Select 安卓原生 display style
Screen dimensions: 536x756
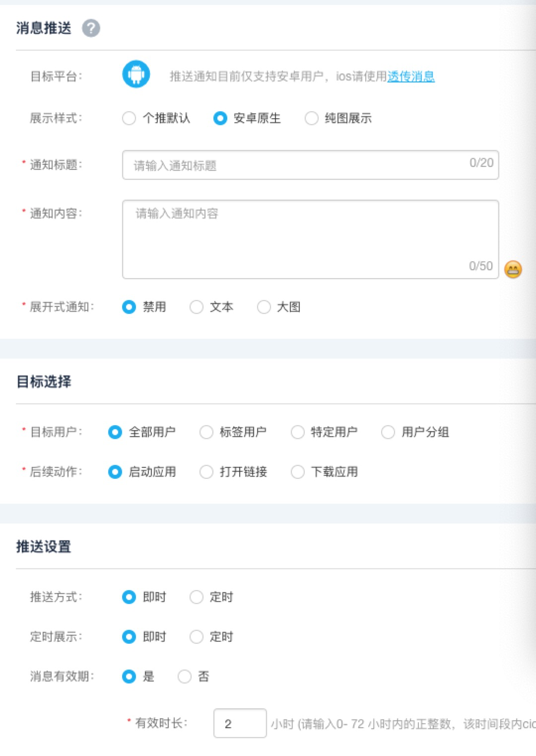[220, 119]
